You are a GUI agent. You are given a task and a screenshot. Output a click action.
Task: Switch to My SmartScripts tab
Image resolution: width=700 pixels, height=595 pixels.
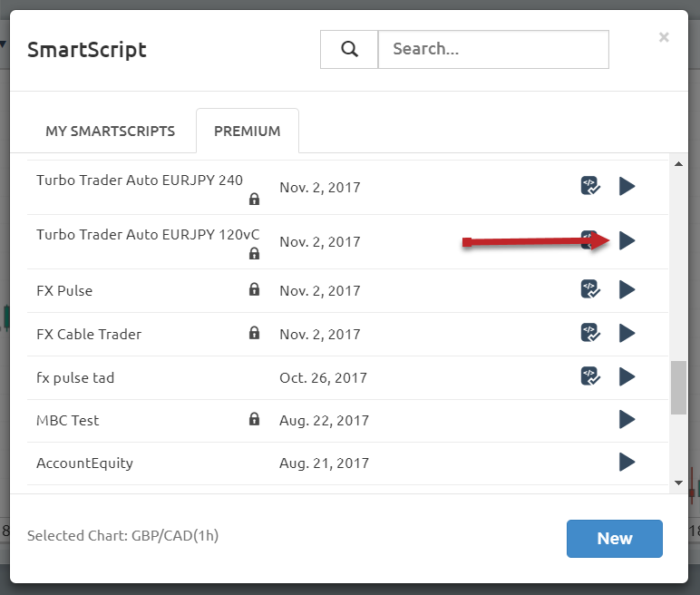pyautogui.click(x=111, y=132)
